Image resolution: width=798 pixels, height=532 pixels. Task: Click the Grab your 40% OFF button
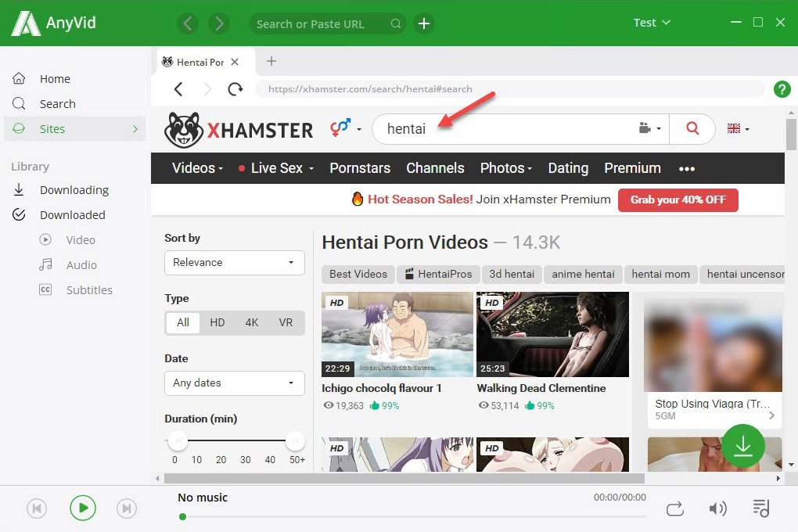(x=678, y=199)
